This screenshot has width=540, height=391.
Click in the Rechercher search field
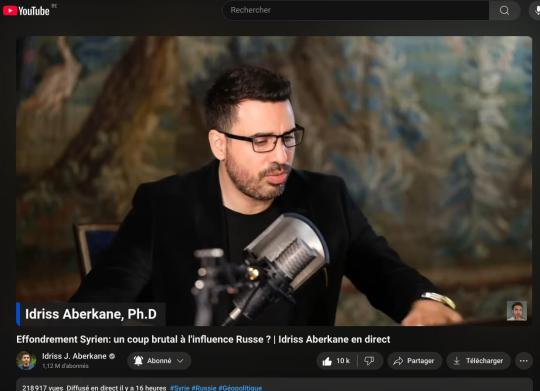click(356, 10)
